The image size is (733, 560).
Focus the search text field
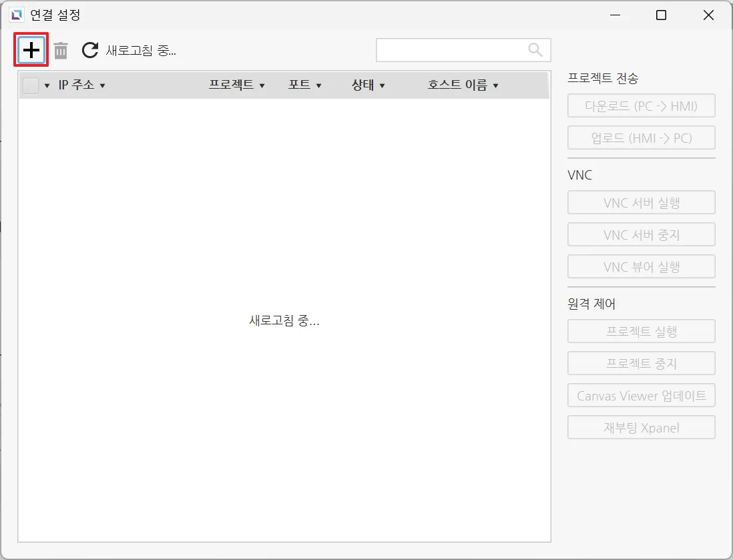tap(451, 50)
